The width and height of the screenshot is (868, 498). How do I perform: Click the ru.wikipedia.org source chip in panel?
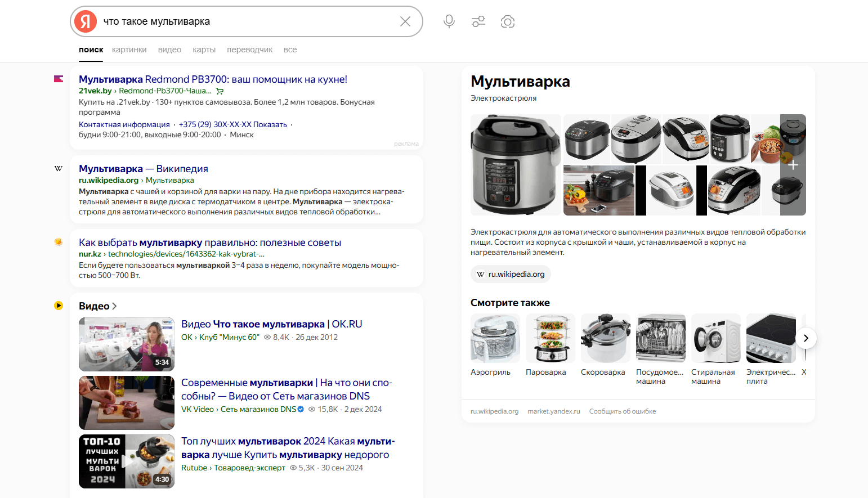pyautogui.click(x=511, y=275)
